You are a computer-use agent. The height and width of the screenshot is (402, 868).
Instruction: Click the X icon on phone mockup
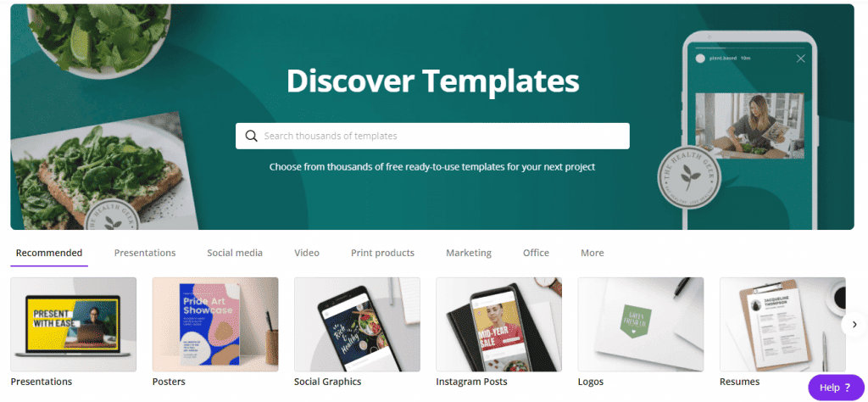click(800, 59)
